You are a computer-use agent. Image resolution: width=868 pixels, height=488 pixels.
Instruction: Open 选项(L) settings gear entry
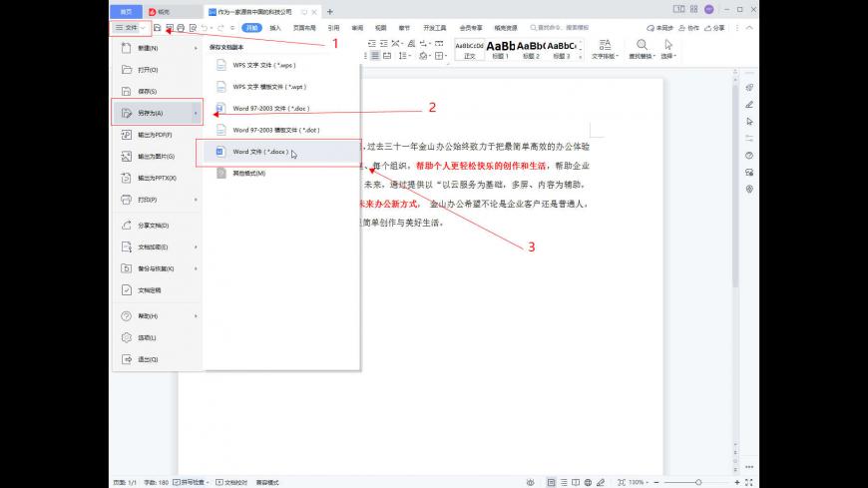click(x=158, y=338)
